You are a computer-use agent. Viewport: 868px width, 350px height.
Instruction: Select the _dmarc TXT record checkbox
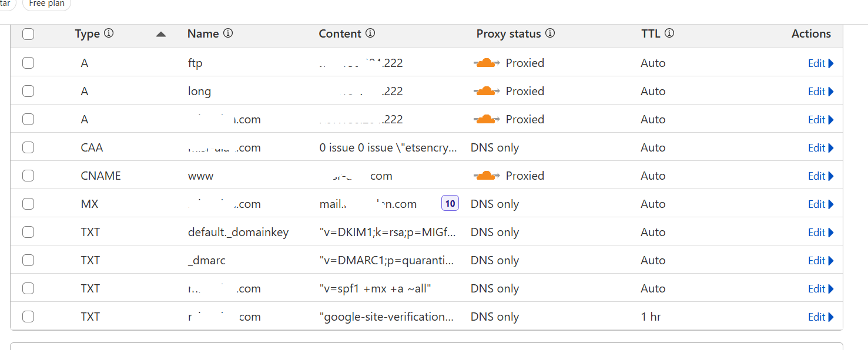coord(28,260)
